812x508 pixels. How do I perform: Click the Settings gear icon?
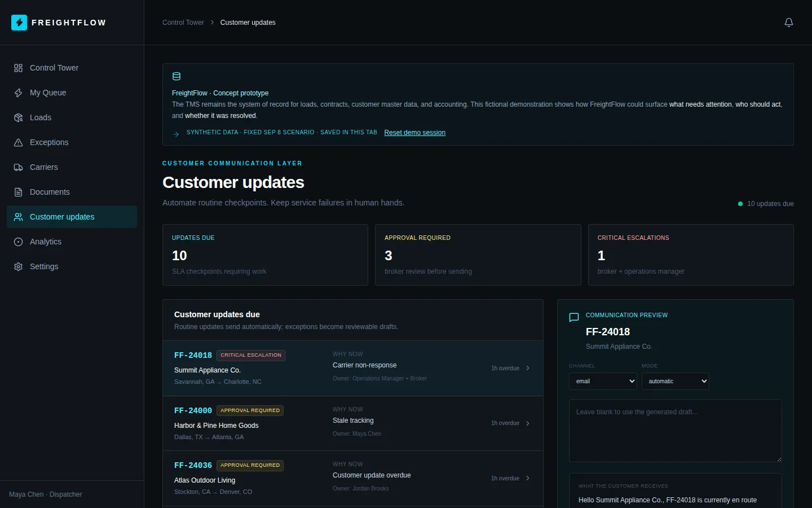18,266
